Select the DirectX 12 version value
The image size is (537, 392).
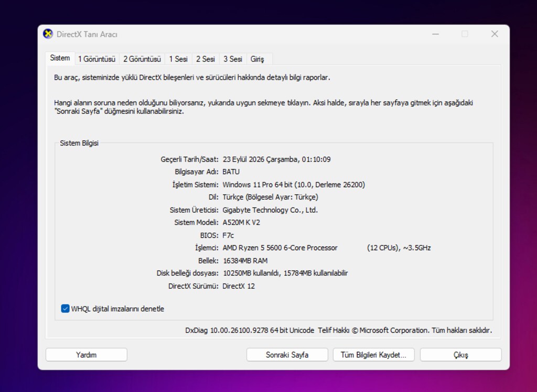[x=239, y=286]
